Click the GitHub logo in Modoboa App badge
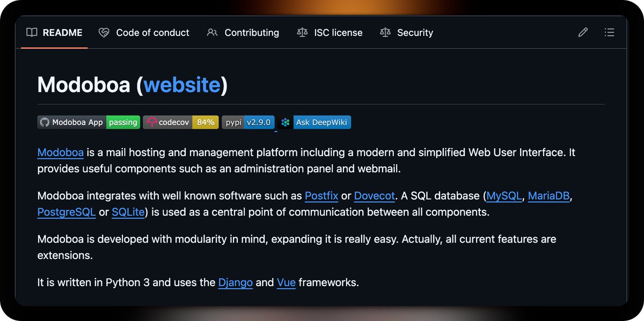 pos(45,122)
